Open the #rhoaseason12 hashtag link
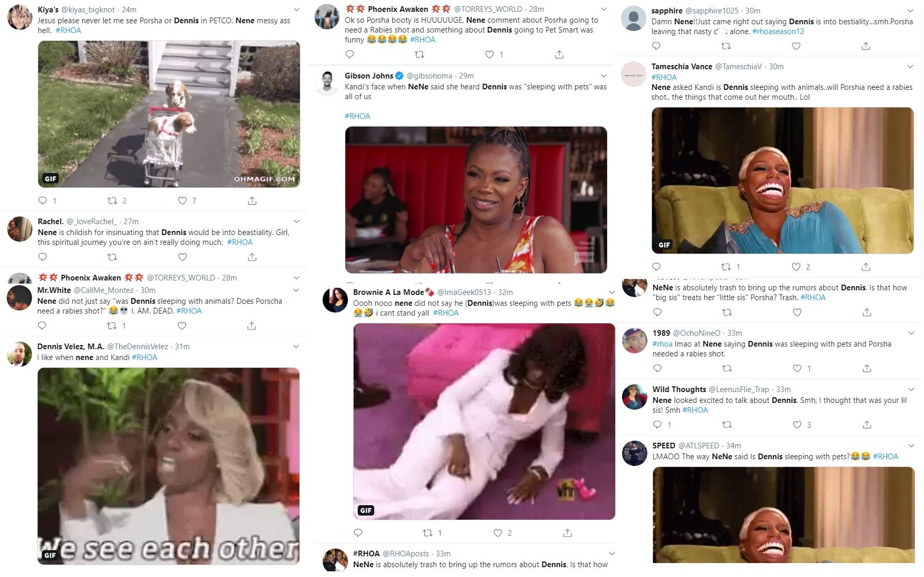 778,32
